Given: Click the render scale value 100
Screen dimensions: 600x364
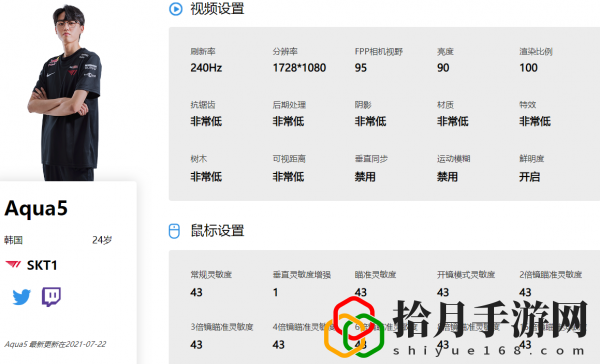Looking at the screenshot, I should pyautogui.click(x=528, y=68).
